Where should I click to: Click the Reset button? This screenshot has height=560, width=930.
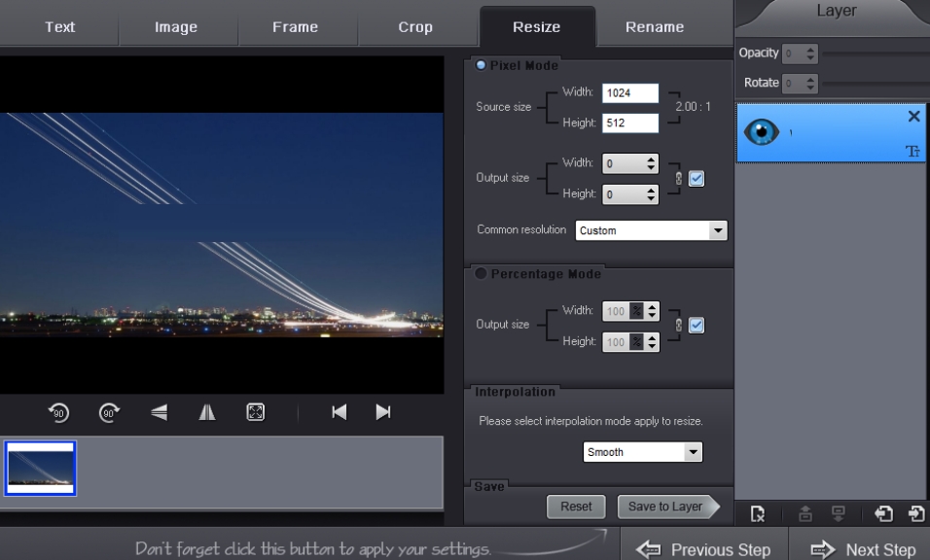tap(576, 507)
